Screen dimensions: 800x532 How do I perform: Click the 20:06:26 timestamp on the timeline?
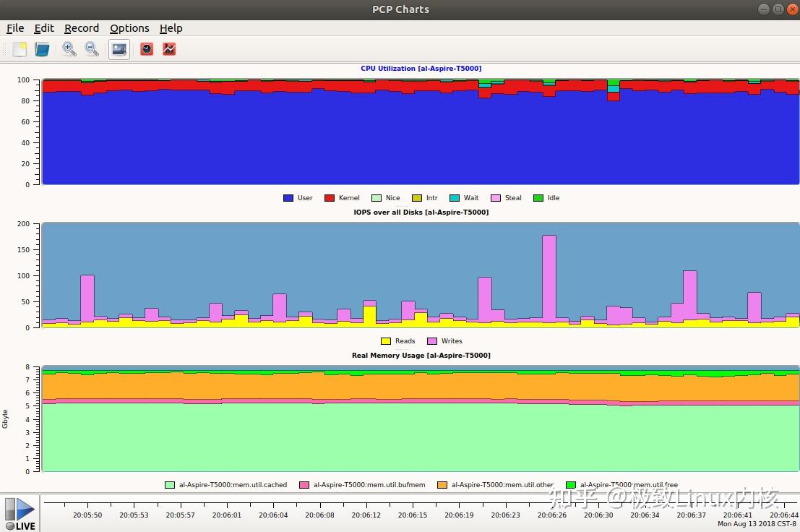[551, 515]
